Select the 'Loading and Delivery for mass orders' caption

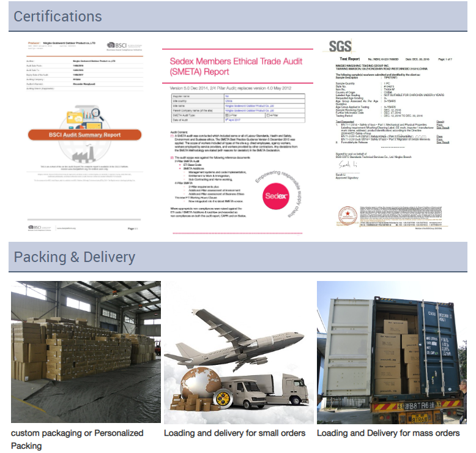tap(389, 433)
